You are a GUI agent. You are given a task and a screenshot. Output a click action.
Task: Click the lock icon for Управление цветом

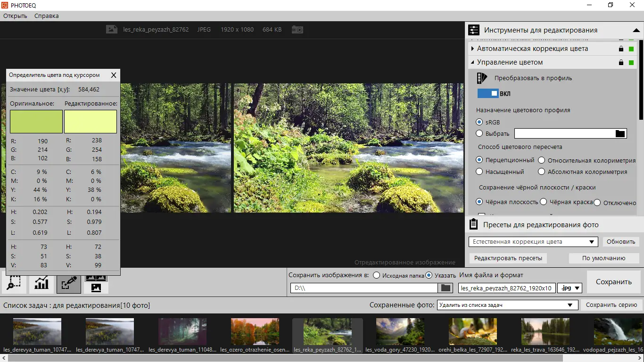tap(621, 62)
